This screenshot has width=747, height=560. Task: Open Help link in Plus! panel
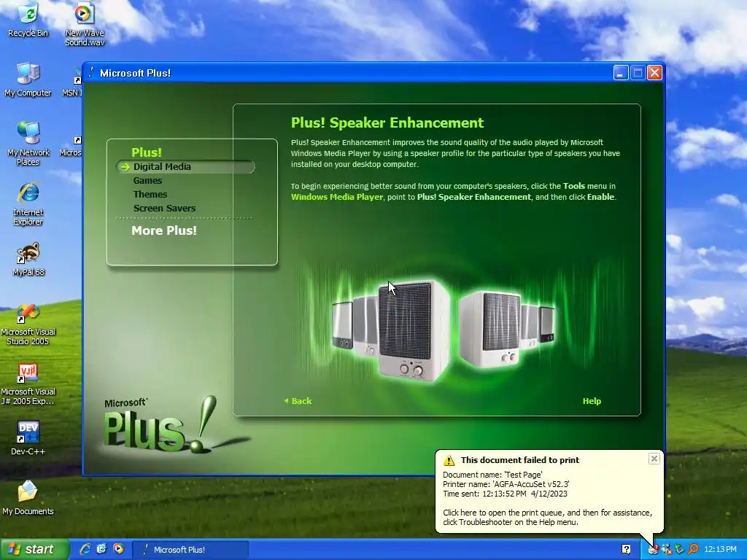(592, 401)
